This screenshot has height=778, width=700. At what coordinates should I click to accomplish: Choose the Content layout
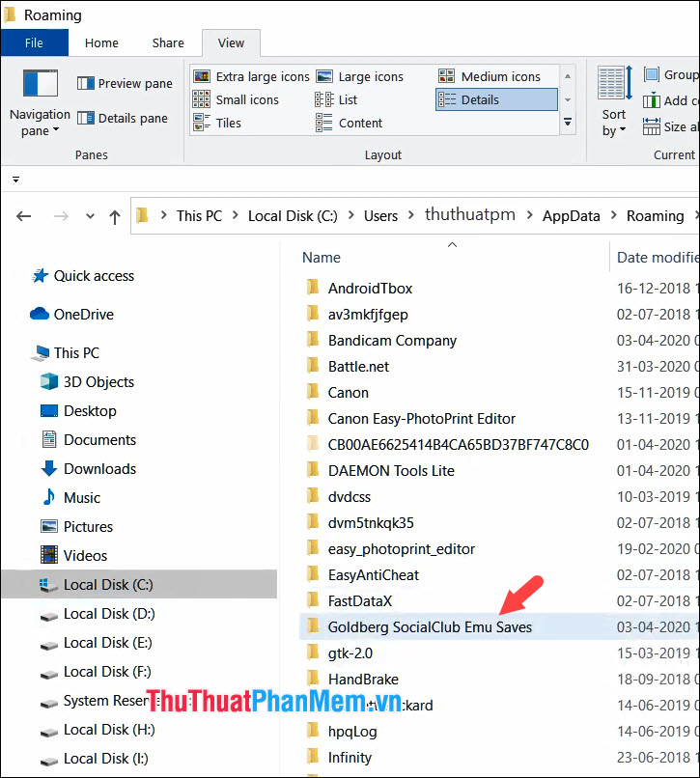[349, 123]
